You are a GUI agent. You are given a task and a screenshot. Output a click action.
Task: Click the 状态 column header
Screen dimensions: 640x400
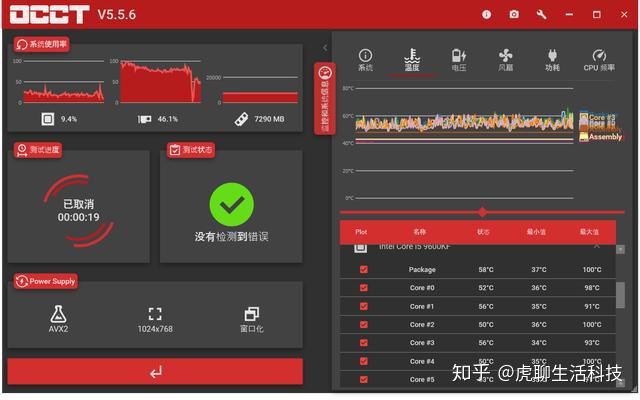tap(483, 232)
